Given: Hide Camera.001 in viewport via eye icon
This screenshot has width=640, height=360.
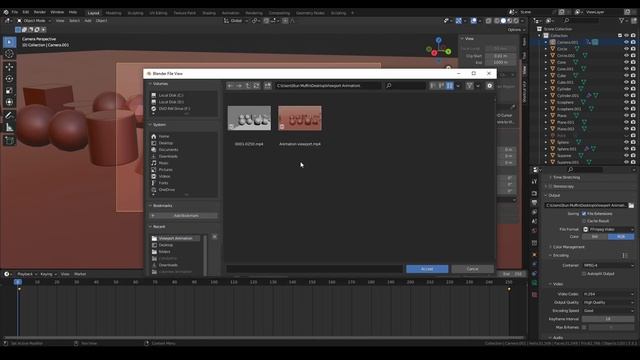Looking at the screenshot, I should pos(626,42).
